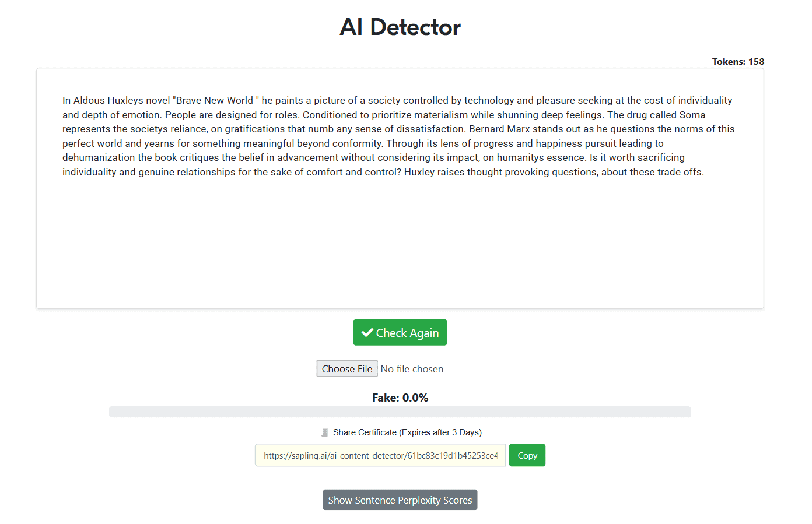Screen dimensions: 812x524
Task: Place cursor on "Brave New World" title
Action: 215,101
